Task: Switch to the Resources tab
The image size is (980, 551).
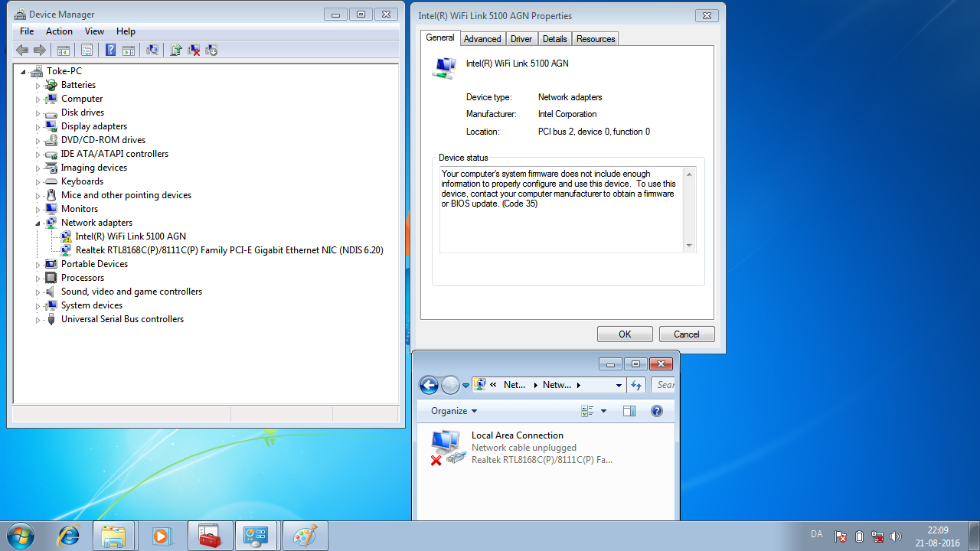Action: point(596,39)
